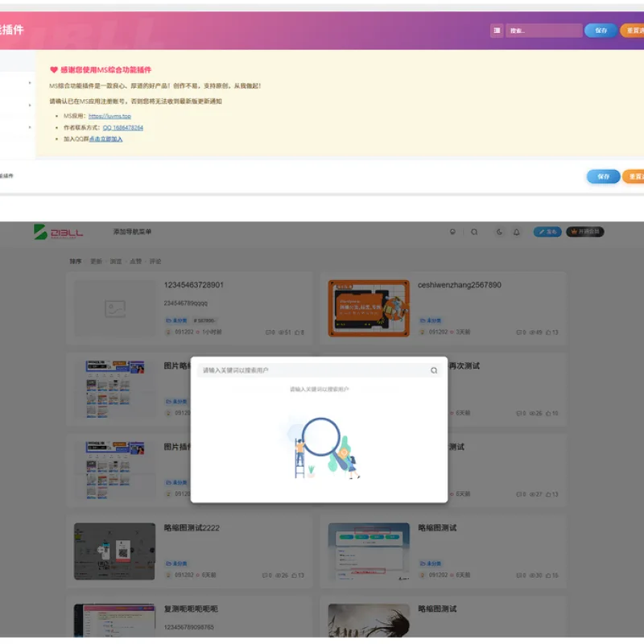Expand the middle sidebar arrow in plugin settings

tap(30, 105)
